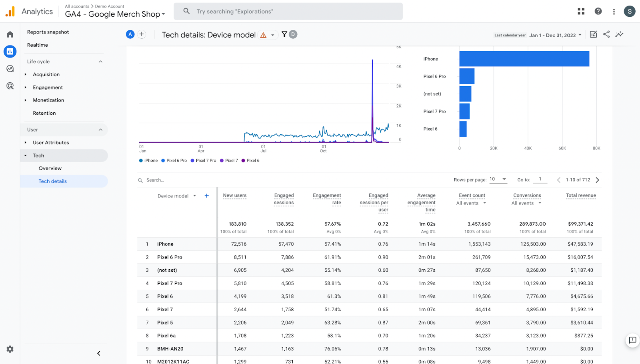The height and width of the screenshot is (364, 640).
Task: Open the Explore icon in left rail
Action: click(10, 69)
